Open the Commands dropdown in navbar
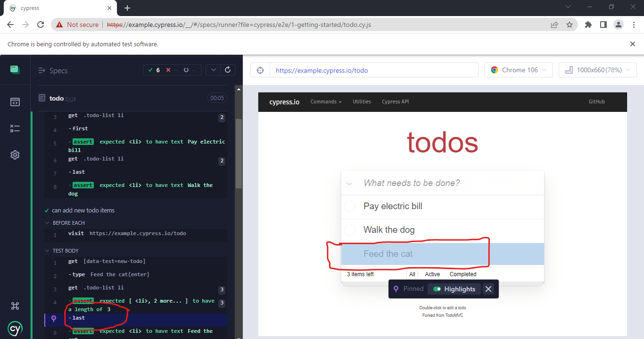This screenshot has height=339, width=644. point(326,102)
